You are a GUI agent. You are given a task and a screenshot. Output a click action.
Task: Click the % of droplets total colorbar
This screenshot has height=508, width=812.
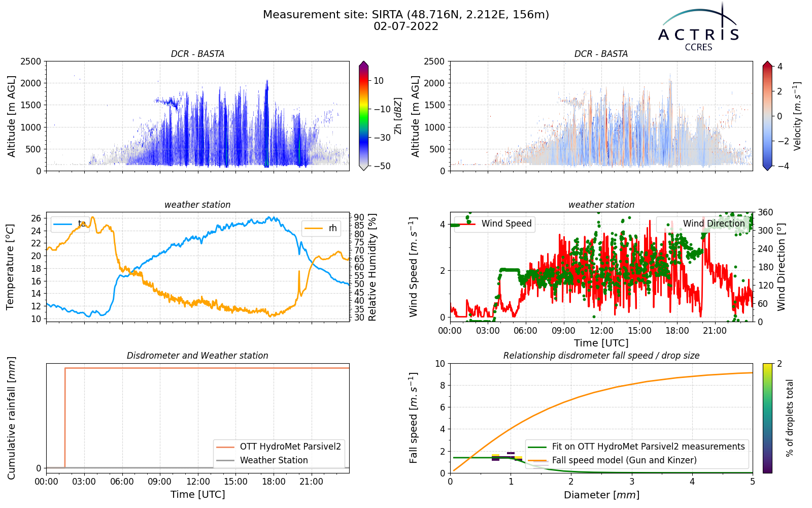pyautogui.click(x=767, y=418)
